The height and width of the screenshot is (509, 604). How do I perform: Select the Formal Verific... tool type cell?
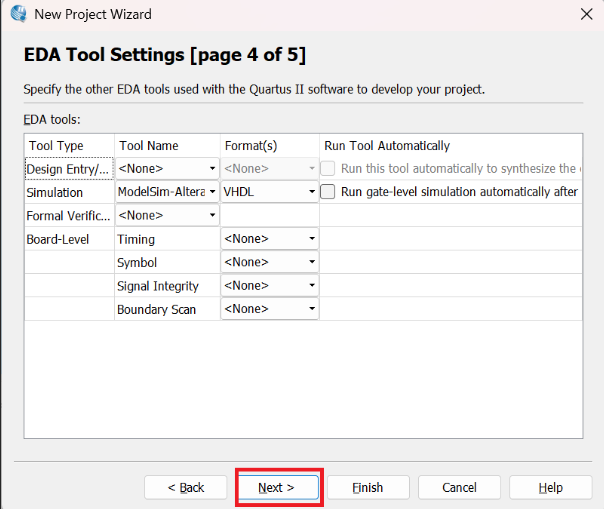(69, 216)
